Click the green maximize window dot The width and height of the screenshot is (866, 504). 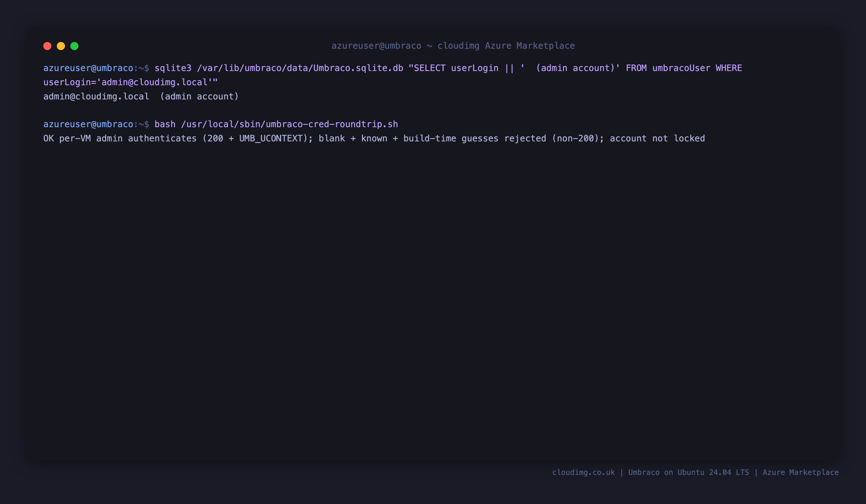[74, 46]
